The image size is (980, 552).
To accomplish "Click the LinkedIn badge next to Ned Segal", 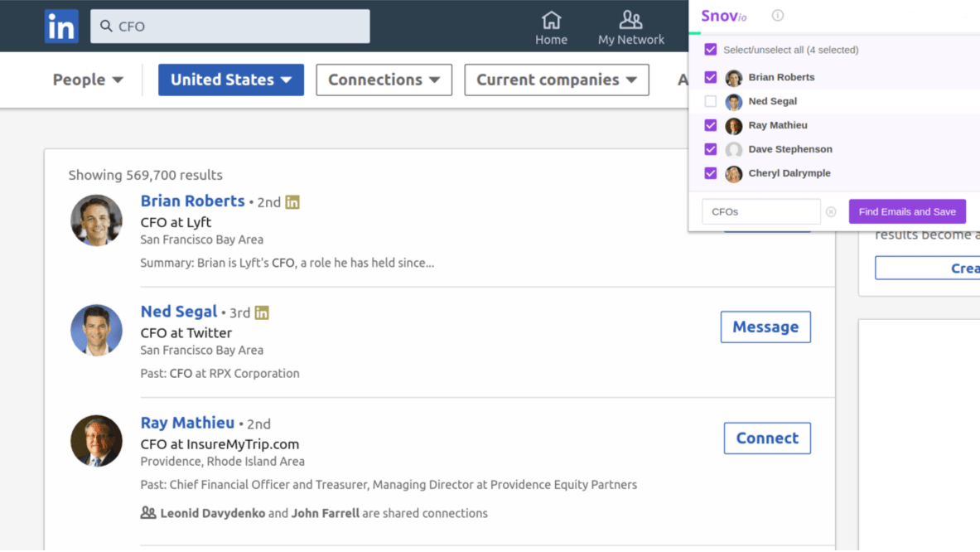I will point(262,312).
